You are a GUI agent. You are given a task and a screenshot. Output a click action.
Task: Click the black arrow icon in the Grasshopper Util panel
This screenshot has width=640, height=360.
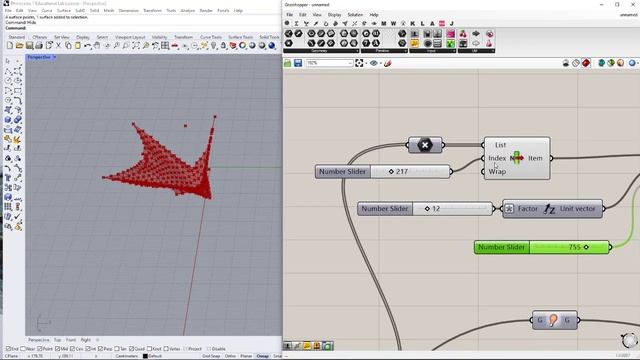476,33
